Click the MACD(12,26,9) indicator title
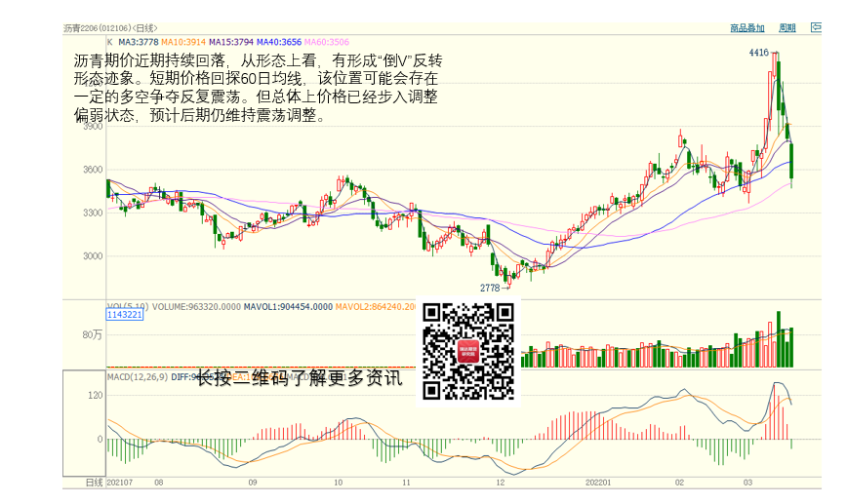This screenshot has height=504, width=847. (x=138, y=375)
